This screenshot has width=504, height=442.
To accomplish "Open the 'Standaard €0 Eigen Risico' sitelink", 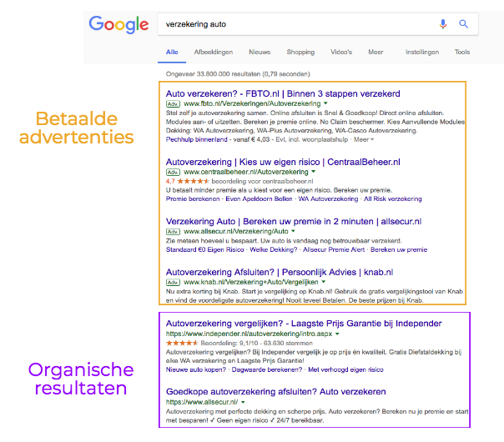I will (x=204, y=249).
